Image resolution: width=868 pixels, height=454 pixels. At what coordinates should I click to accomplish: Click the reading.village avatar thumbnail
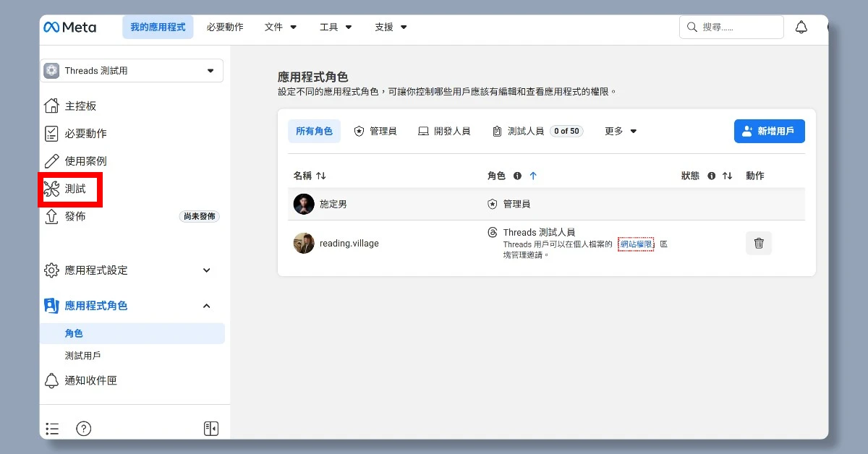pyautogui.click(x=304, y=243)
